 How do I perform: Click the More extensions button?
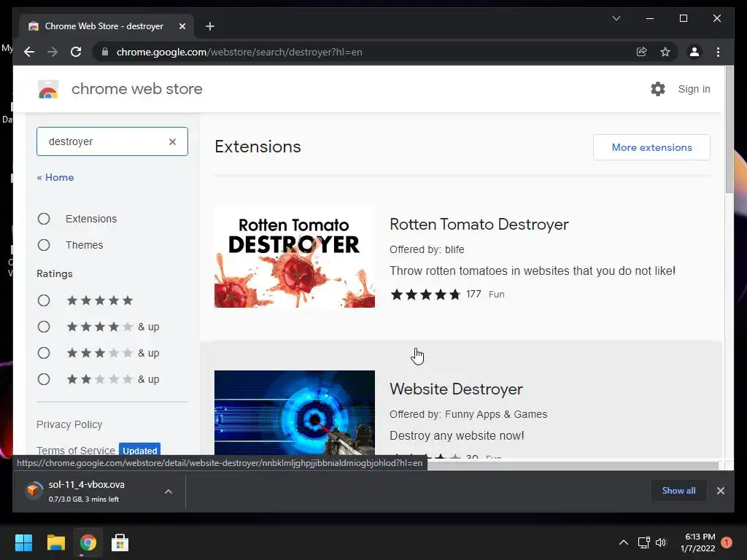pyautogui.click(x=651, y=147)
